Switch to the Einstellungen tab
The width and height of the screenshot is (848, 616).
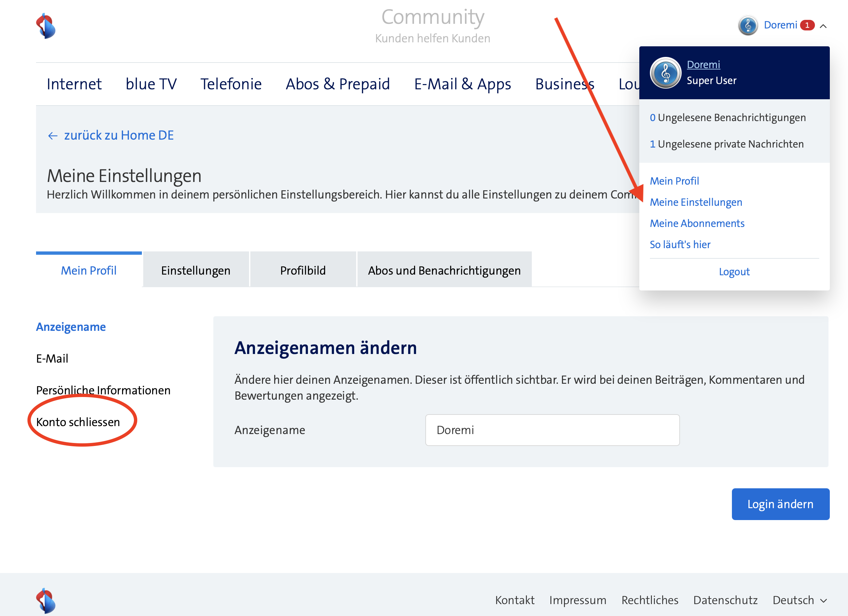point(195,270)
